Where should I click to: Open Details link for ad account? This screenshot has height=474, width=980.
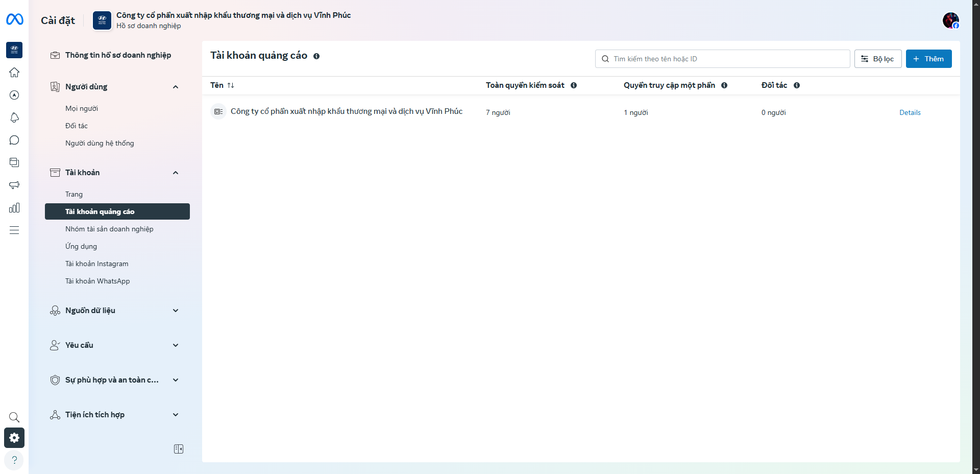(910, 112)
